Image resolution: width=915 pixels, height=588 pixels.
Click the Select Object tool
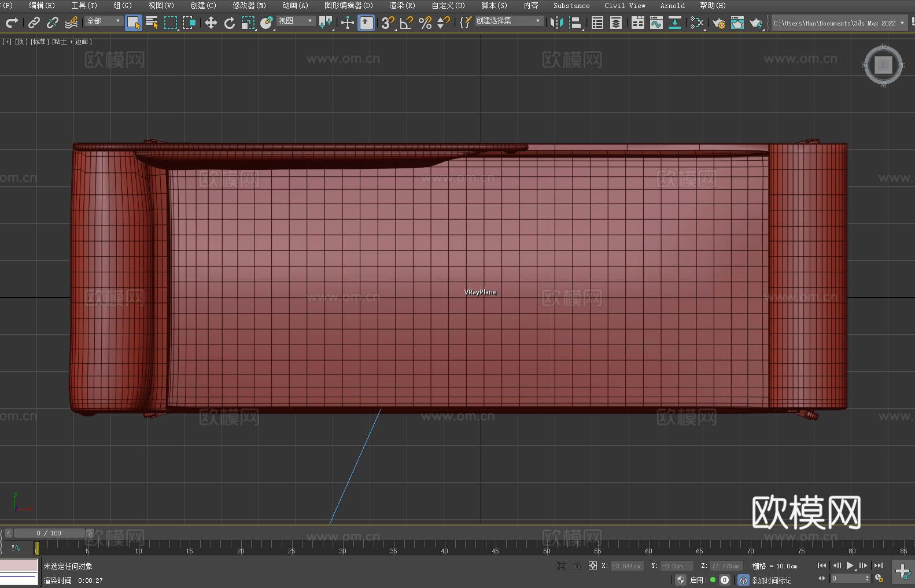tap(133, 23)
